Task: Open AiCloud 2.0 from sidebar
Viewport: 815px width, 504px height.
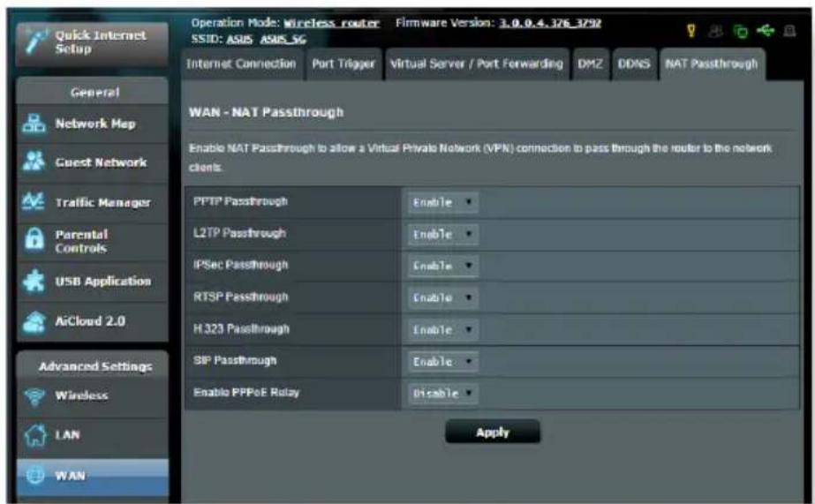Action: point(93,321)
